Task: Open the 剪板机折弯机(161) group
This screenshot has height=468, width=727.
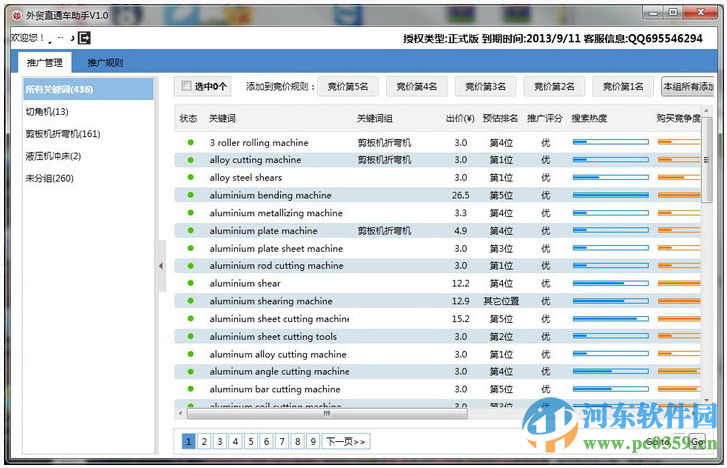Action: (63, 134)
